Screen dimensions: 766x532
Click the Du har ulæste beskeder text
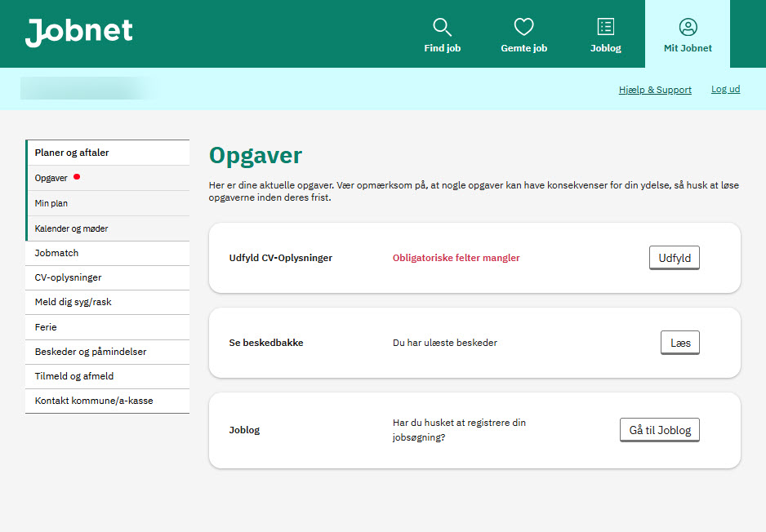click(444, 343)
